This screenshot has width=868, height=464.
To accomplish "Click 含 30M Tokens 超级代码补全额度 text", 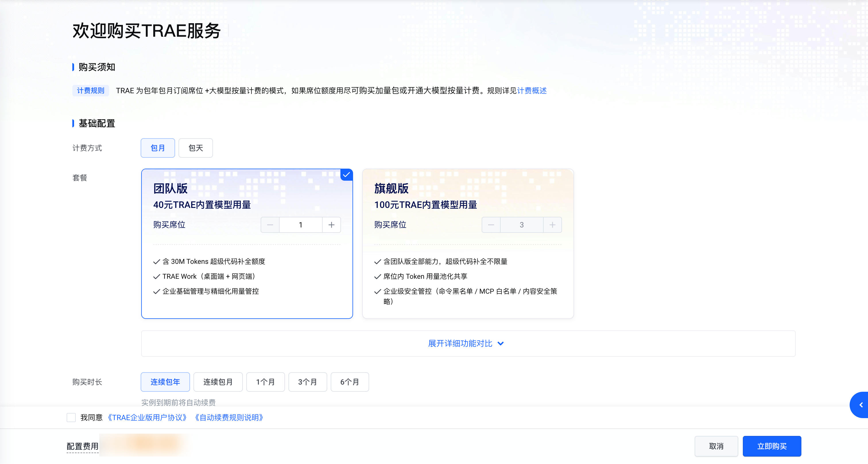I will click(214, 262).
